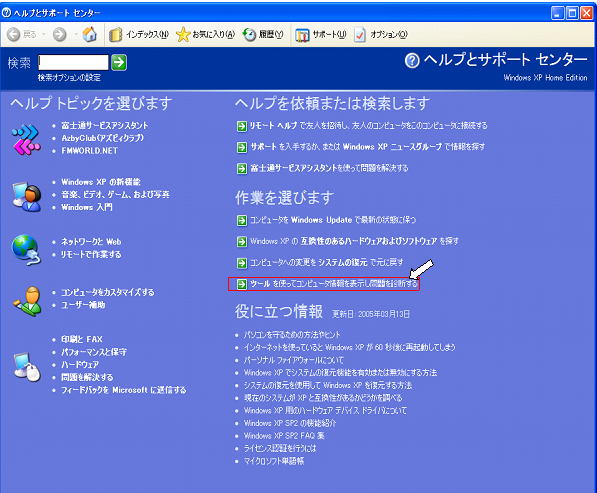
Task: Open AzbyClub(アズビィクラブ) topic
Action: 102,138
